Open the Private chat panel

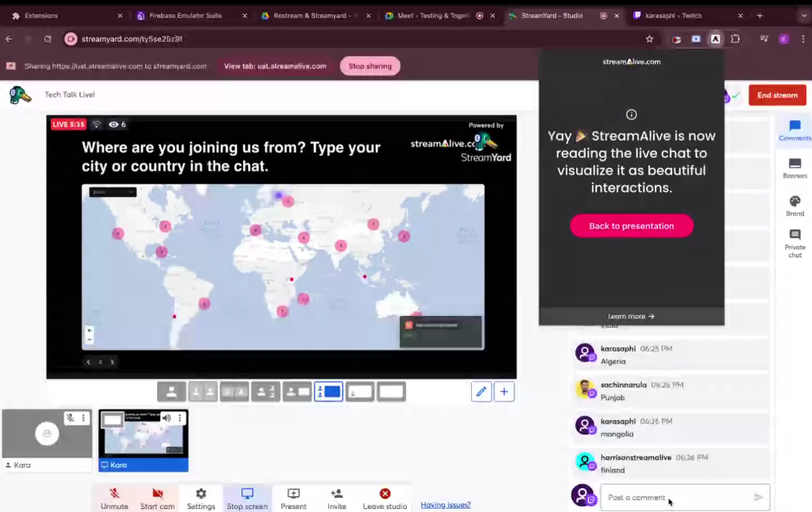(795, 244)
